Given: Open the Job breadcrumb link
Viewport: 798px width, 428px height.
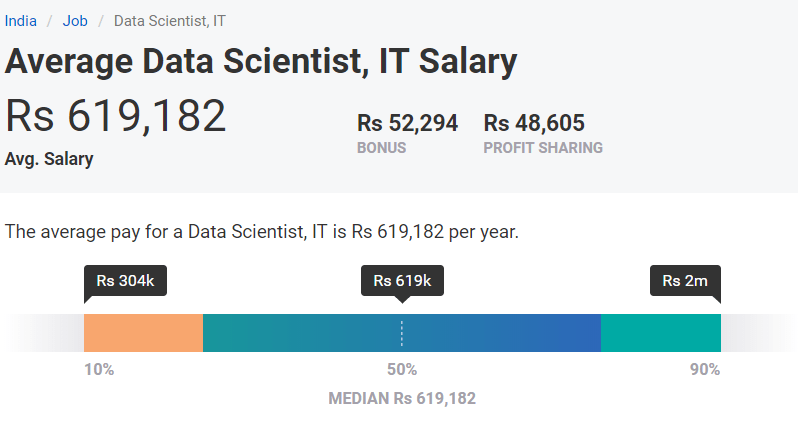Looking at the screenshot, I should (75, 20).
